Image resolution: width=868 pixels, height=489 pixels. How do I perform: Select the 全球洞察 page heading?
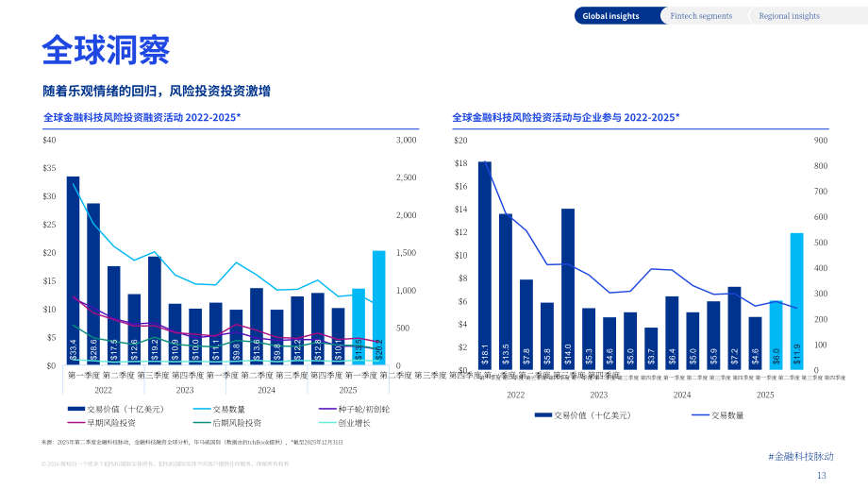pyautogui.click(x=106, y=50)
